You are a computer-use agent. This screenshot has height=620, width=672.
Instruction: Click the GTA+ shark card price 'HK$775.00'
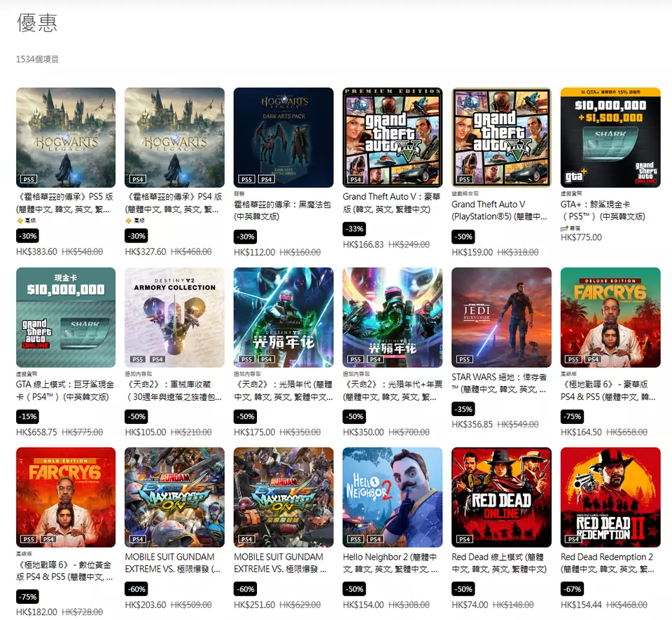(x=581, y=237)
